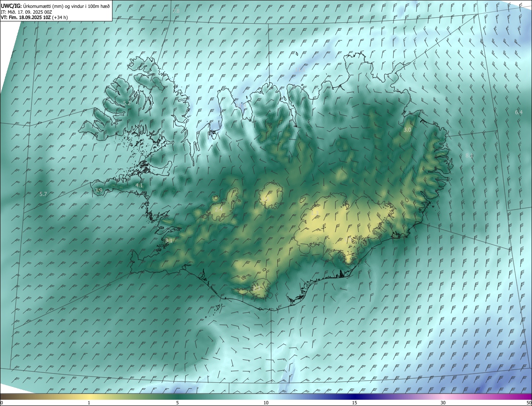Click the 10 tick on the color scale

point(266,403)
